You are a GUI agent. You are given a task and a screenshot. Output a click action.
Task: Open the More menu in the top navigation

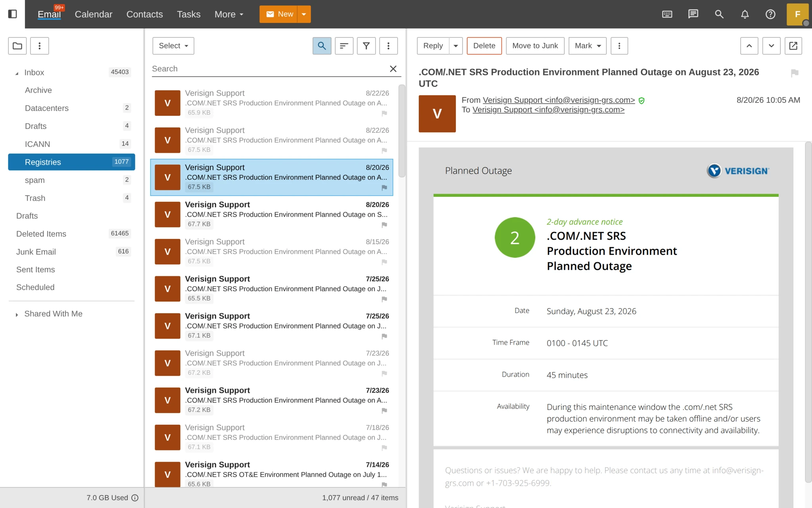229,14
